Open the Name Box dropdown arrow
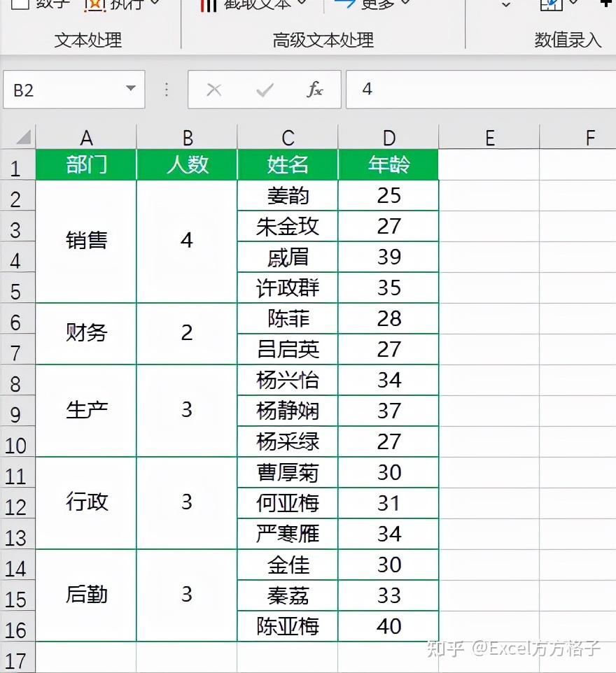The image size is (616, 673). 131,88
